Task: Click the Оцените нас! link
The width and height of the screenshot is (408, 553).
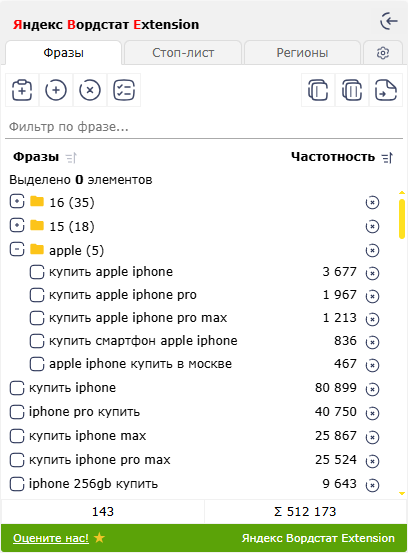Action: [51, 538]
